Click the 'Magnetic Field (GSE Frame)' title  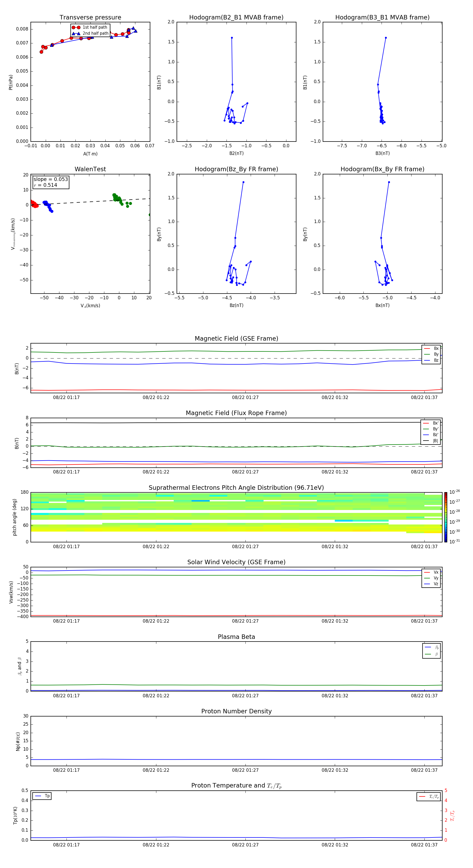236,339
